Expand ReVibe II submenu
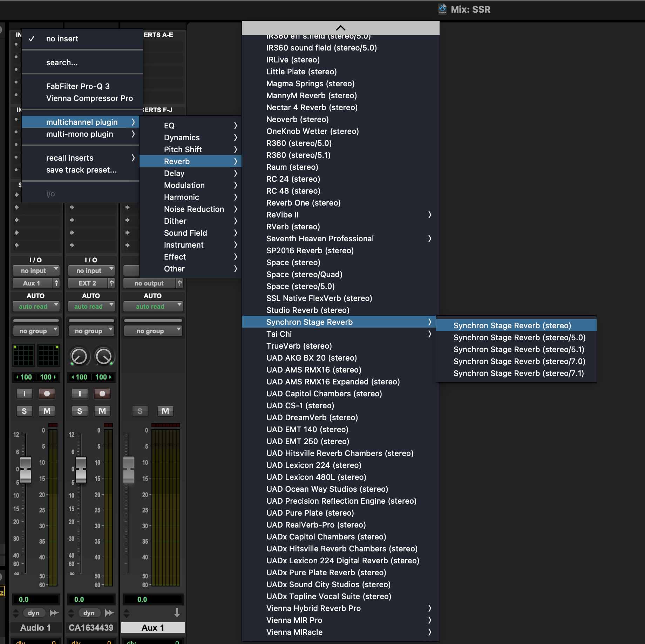645x644 pixels. click(x=341, y=215)
